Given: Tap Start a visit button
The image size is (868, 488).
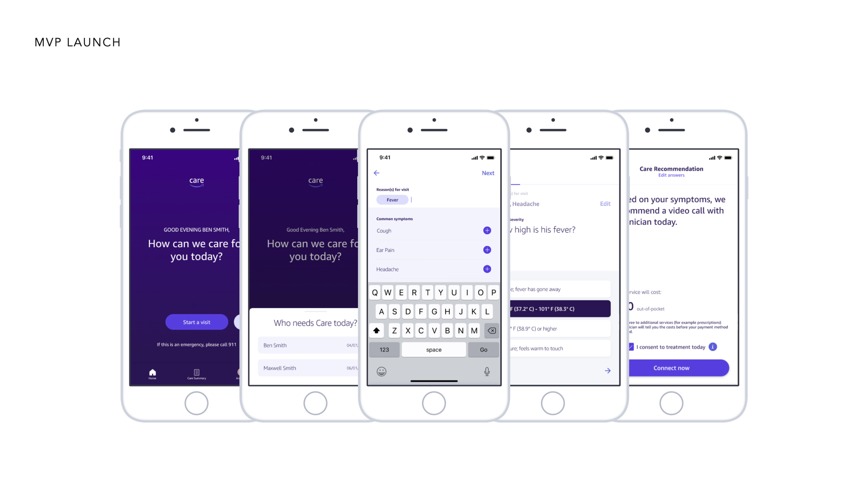Looking at the screenshot, I should coord(197,322).
